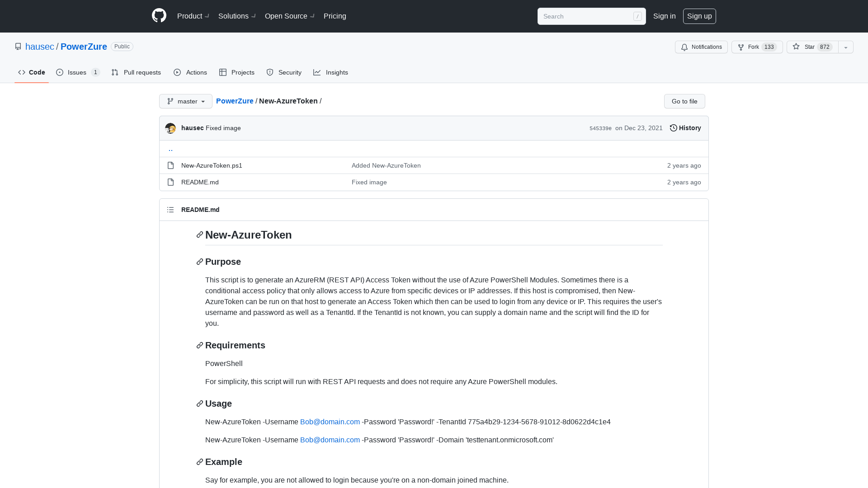Viewport: 868px width, 488px height.
Task: Click the Public badge
Action: [x=122, y=47]
